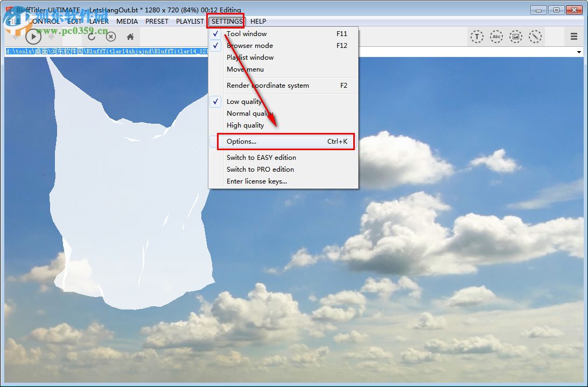Image resolution: width=588 pixels, height=387 pixels.
Task: Open the FILE menu
Action: click(14, 22)
